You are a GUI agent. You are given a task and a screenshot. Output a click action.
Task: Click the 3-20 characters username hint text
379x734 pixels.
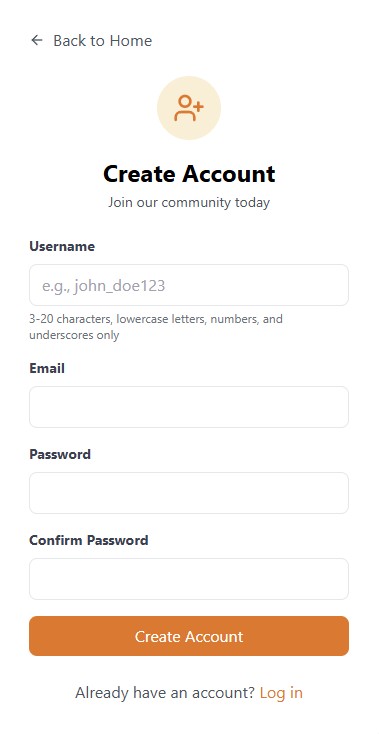pos(156,327)
